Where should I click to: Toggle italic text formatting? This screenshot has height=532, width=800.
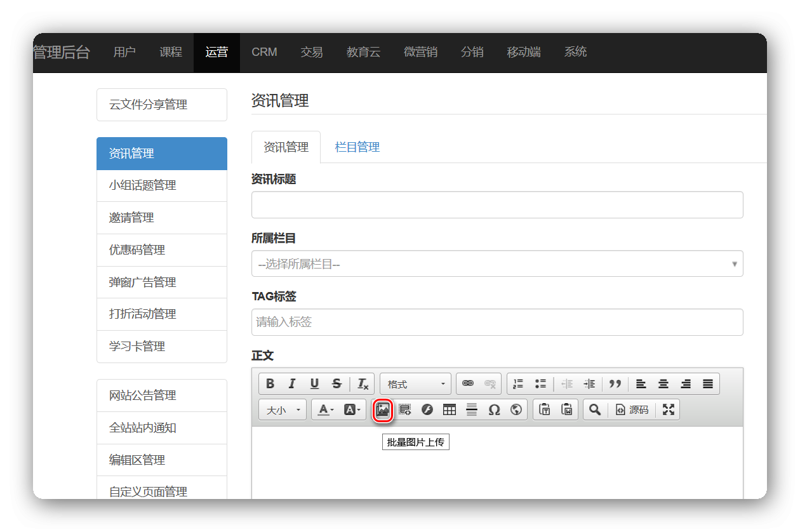tap(292, 383)
